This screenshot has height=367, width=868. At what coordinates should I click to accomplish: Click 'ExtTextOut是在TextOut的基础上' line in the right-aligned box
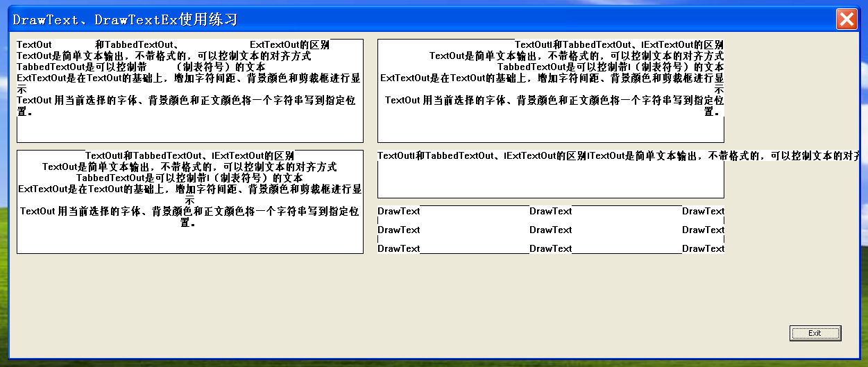552,78
